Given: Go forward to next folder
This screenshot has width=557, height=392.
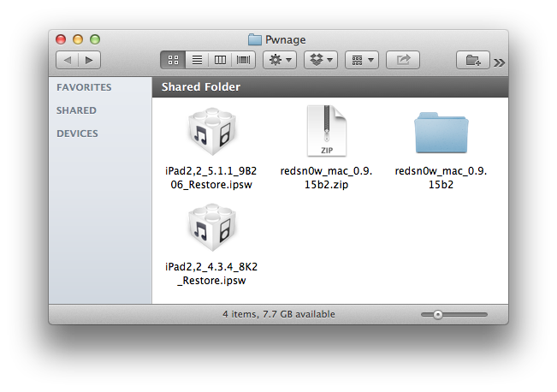Looking at the screenshot, I should pos(89,60).
